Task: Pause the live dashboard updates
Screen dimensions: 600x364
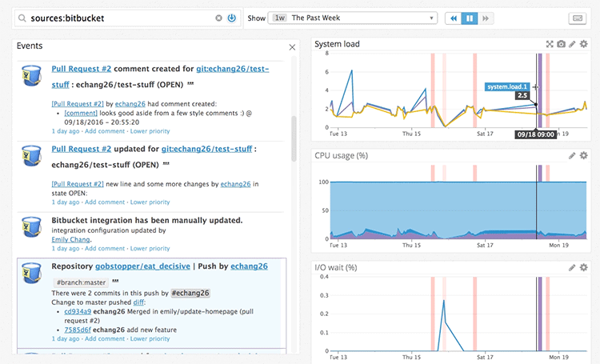Action: 470,18
